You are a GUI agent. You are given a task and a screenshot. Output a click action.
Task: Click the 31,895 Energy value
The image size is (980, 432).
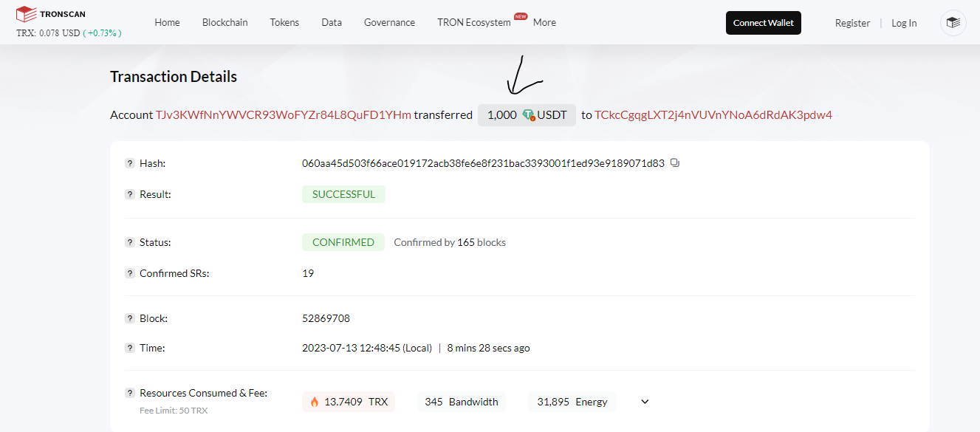[572, 402]
